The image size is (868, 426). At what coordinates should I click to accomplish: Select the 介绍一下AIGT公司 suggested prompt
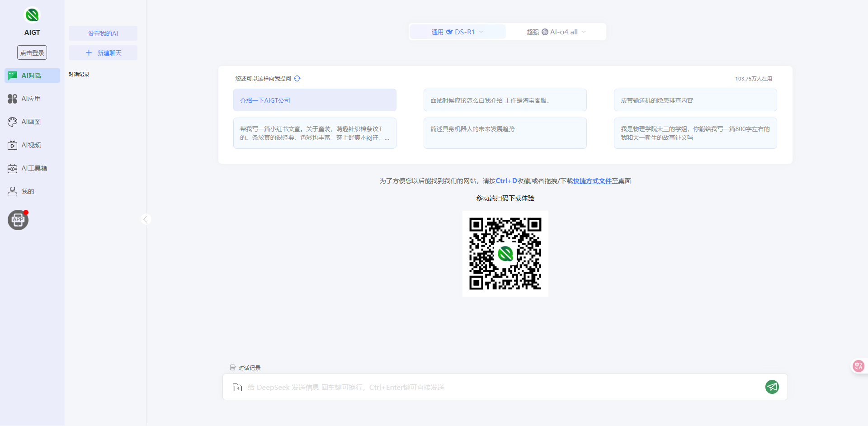[315, 100]
